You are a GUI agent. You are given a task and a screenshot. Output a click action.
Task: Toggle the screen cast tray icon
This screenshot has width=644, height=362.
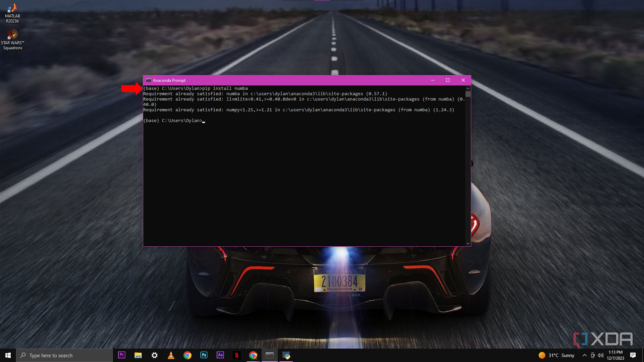[x=592, y=355]
